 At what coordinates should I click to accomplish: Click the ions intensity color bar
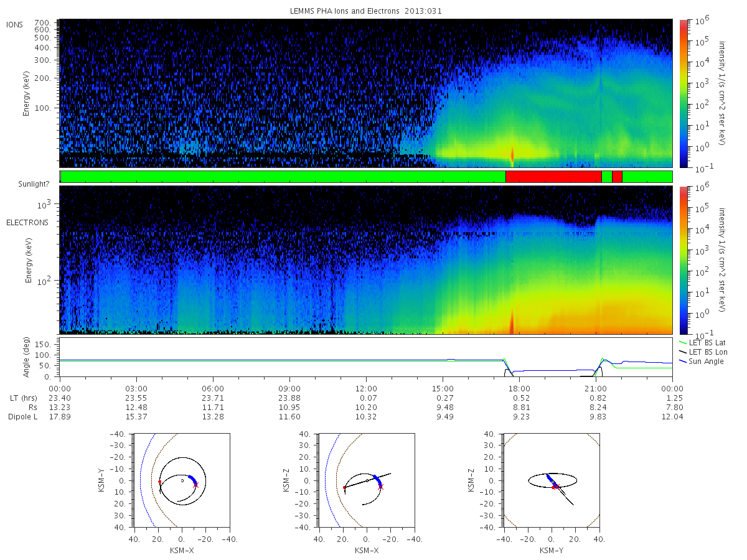click(683, 93)
